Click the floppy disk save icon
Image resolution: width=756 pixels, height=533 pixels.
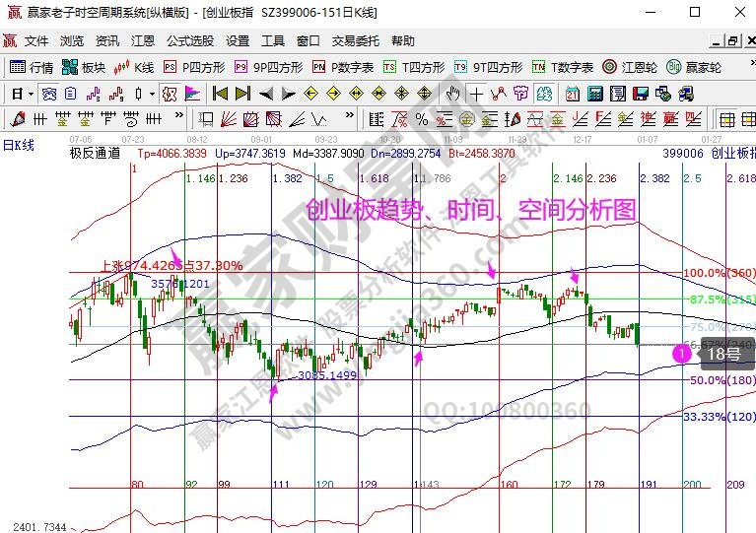pyautogui.click(x=641, y=94)
